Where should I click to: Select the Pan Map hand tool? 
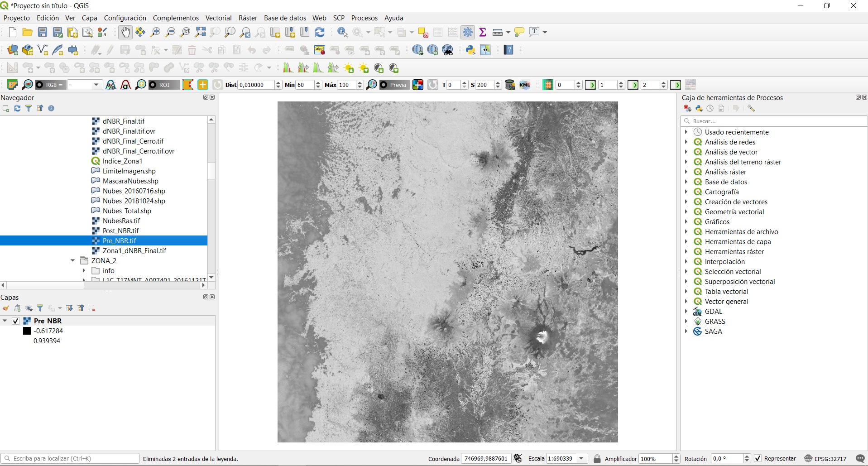coord(125,32)
